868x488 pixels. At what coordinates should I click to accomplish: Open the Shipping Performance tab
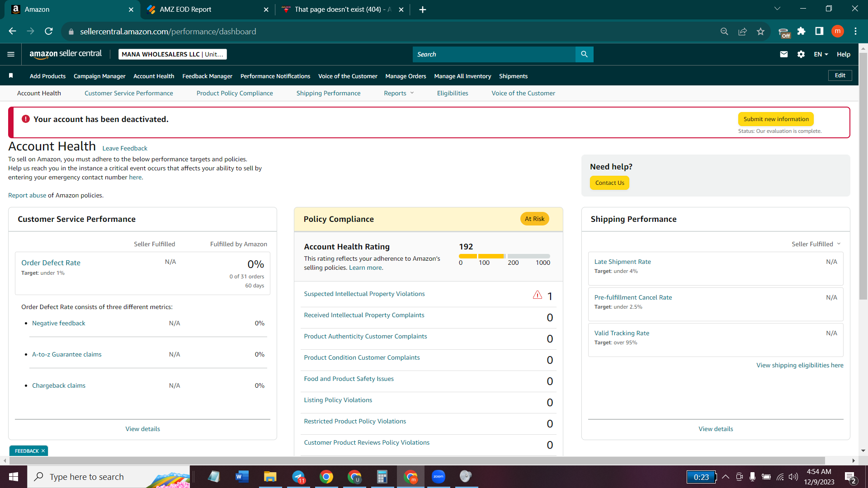tap(328, 93)
